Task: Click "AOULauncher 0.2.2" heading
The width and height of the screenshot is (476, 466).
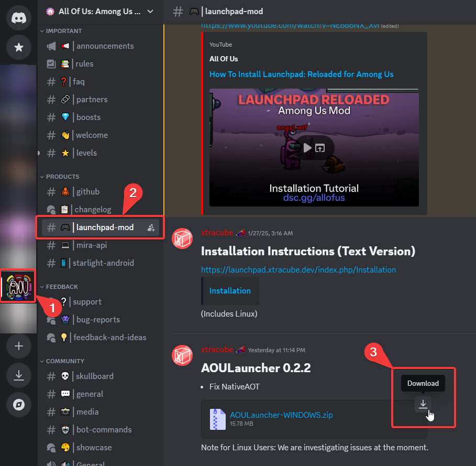Action: click(256, 368)
